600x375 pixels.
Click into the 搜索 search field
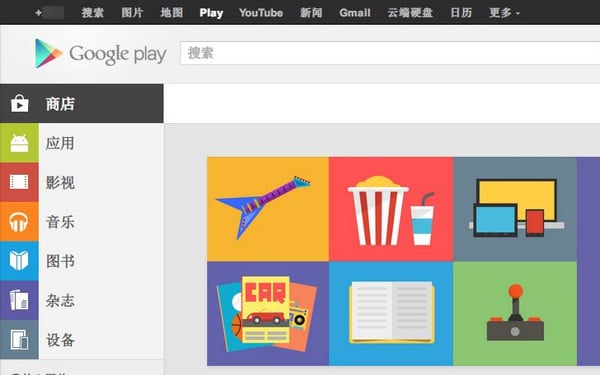[390, 53]
